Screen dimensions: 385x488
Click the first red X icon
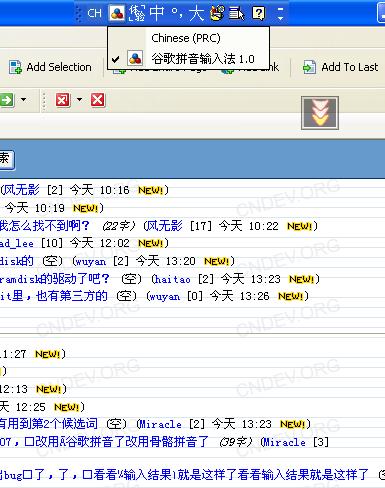[x=63, y=100]
